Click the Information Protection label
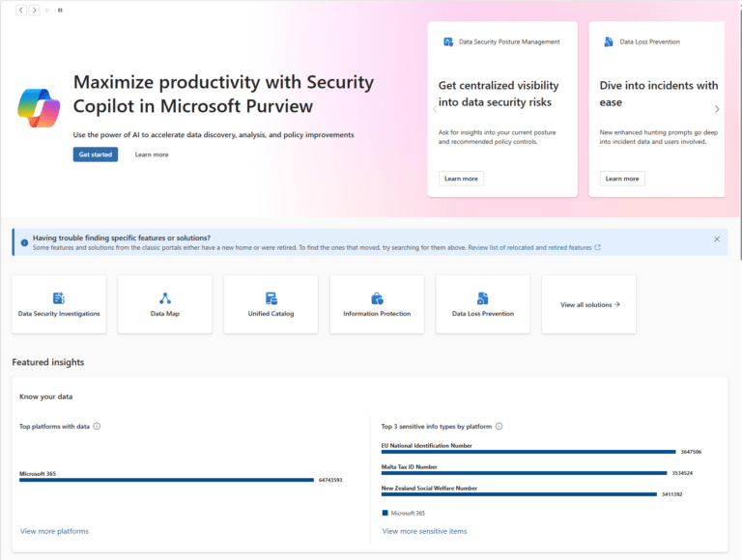The width and height of the screenshot is (742, 560). coord(377,314)
